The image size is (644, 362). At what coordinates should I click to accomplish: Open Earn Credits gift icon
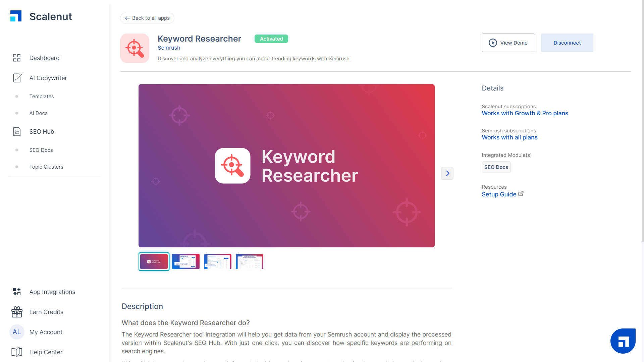(x=17, y=312)
